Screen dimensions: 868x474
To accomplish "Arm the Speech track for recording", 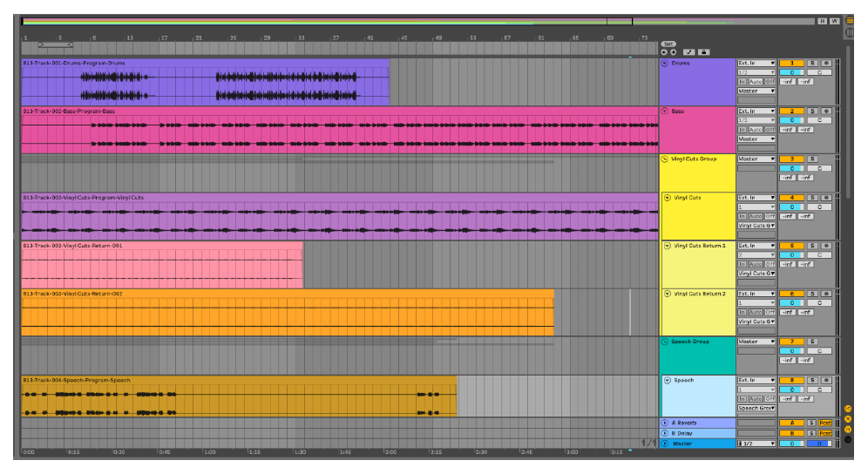I will point(826,381).
